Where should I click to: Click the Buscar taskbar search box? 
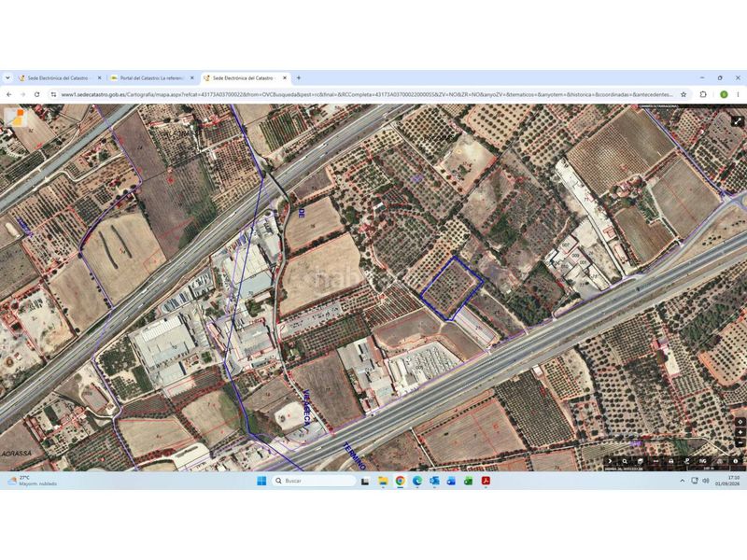(x=315, y=481)
